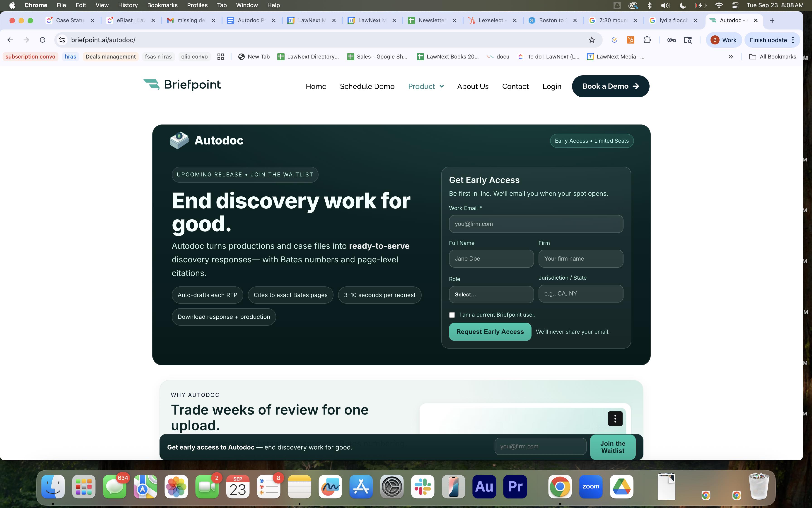The image size is (812, 508).
Task: Open the Deals management bookmark
Action: 110,57
